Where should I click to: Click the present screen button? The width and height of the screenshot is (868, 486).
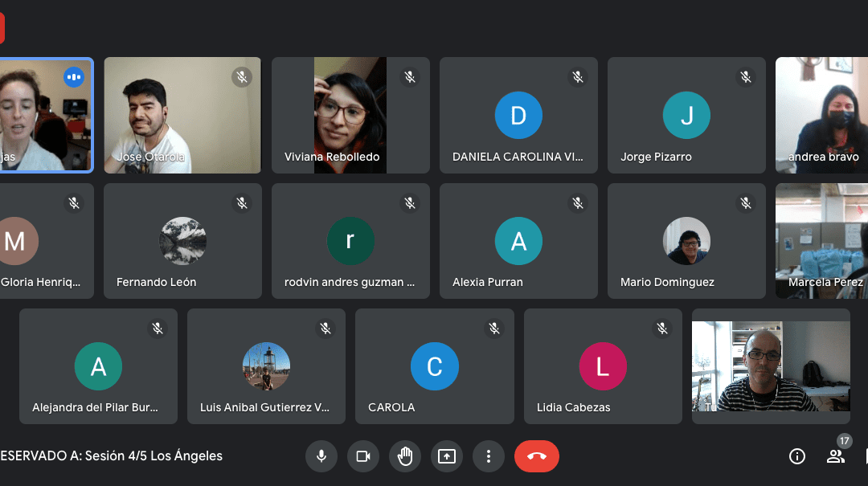[x=447, y=456]
